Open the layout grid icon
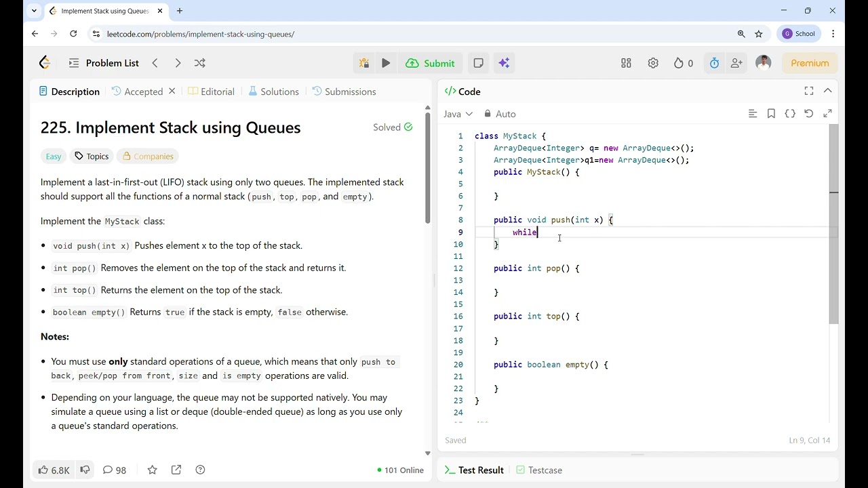The width and height of the screenshot is (868, 488). (626, 63)
